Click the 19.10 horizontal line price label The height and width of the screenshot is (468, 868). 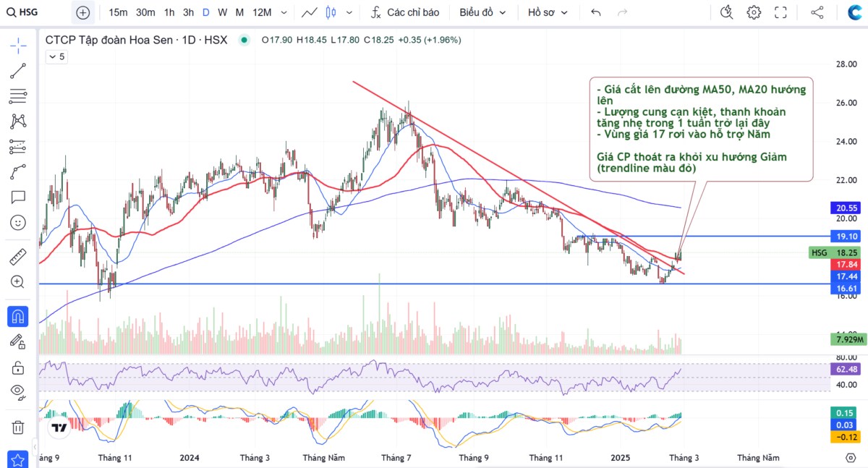point(845,237)
